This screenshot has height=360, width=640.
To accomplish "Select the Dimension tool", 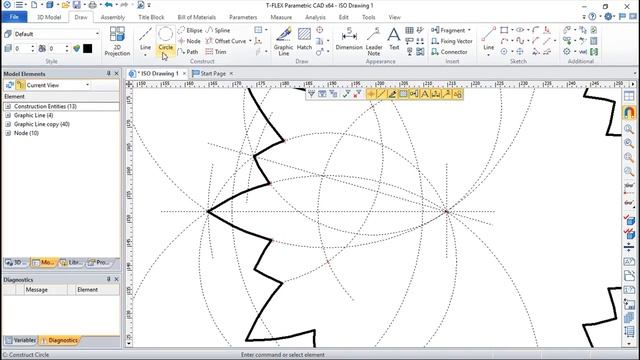I will point(349,39).
